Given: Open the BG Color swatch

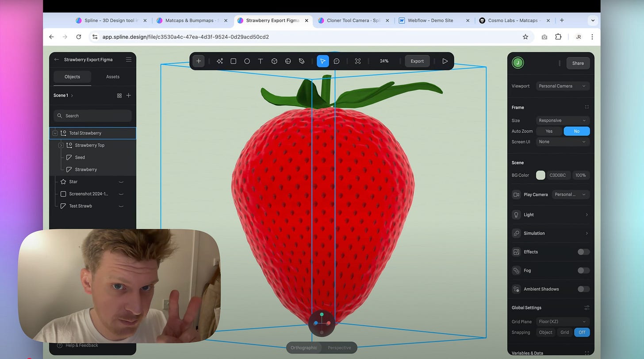Looking at the screenshot, I should pos(540,175).
